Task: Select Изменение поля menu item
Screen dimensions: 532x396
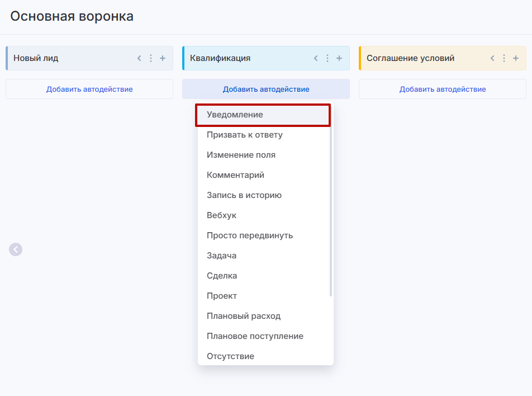Action: 241,155
